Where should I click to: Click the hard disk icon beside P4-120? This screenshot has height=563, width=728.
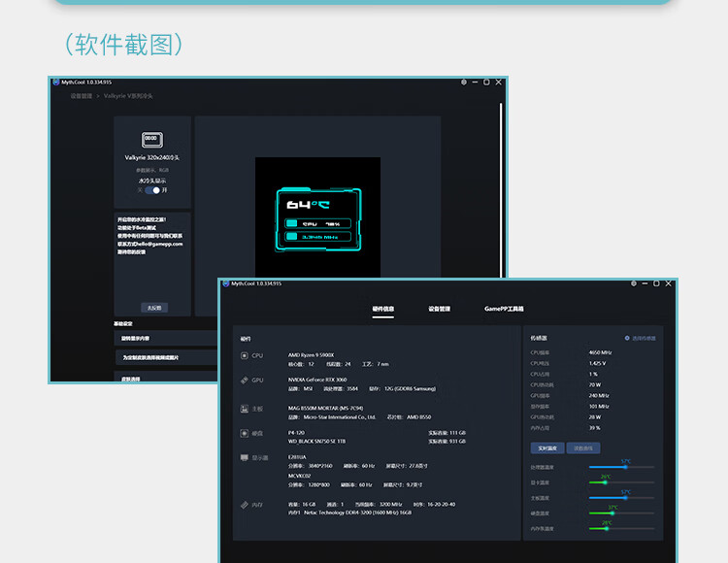tap(245, 433)
